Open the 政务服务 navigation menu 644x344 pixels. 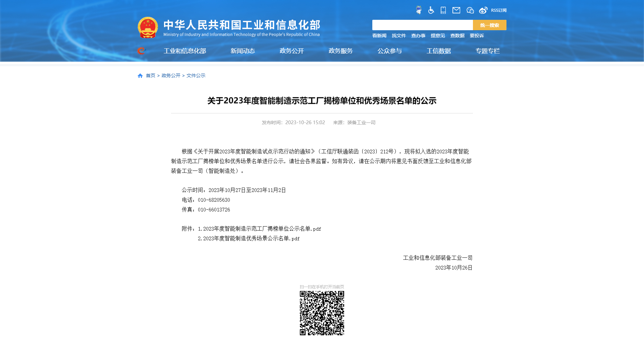tap(340, 51)
